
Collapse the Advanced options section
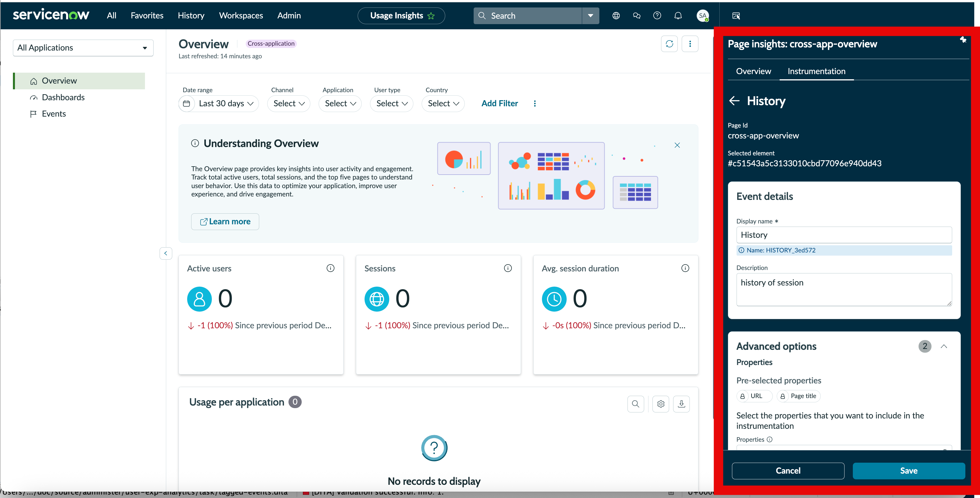coord(944,346)
